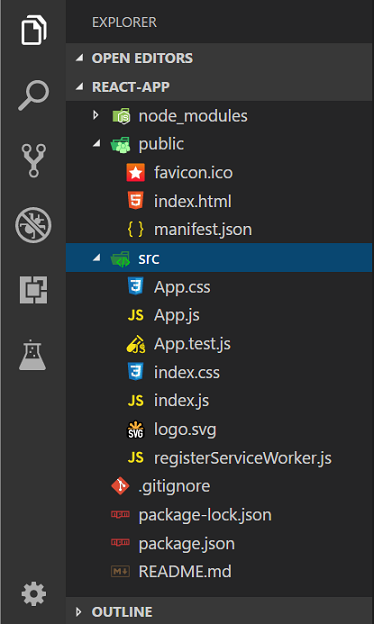Open the Debug view with the crossed-out bug icon
Viewport: 374px width, 624px height.
click(x=33, y=225)
